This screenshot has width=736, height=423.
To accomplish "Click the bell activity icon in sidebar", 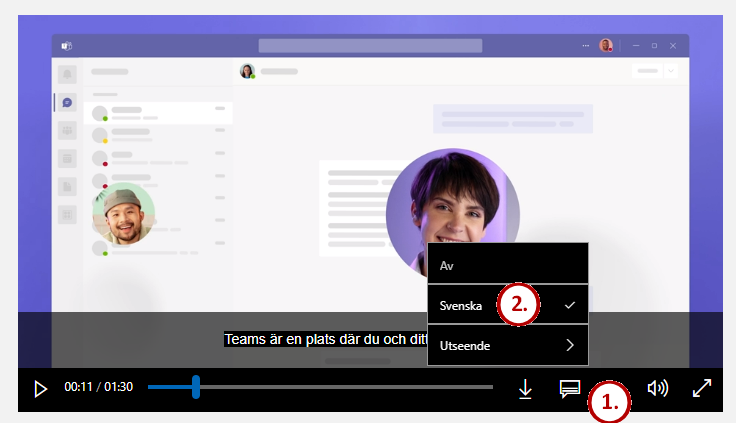I will click(67, 74).
